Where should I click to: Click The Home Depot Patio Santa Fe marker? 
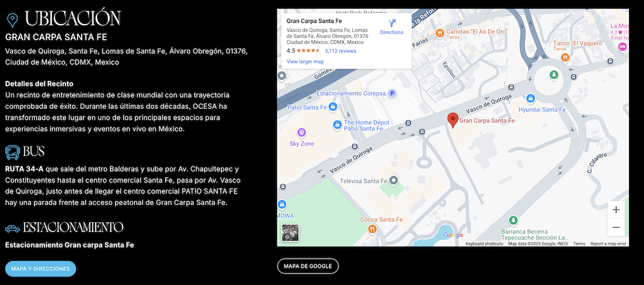(338, 125)
